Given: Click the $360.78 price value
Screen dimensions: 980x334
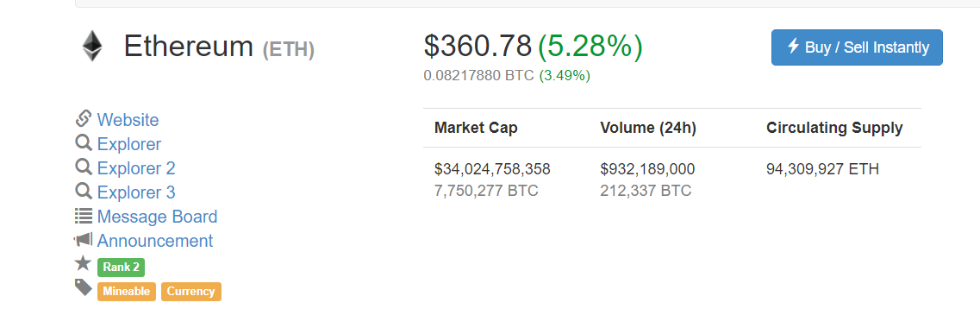Looking at the screenshot, I should pos(478,46).
